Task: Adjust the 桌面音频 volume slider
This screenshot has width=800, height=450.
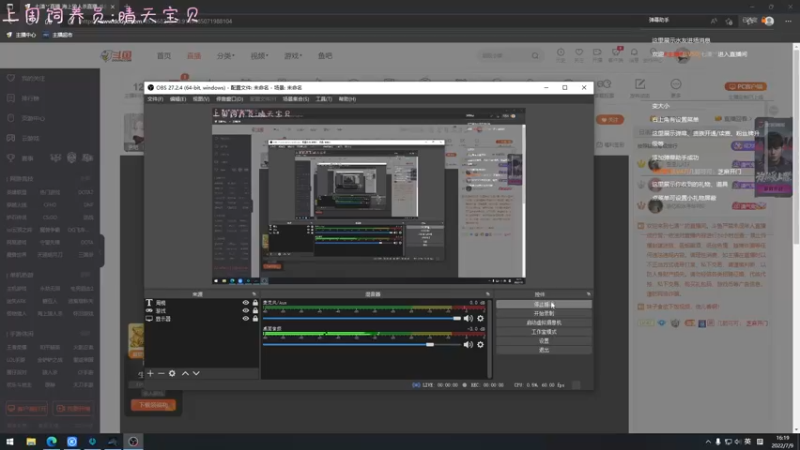Action: (x=362, y=345)
